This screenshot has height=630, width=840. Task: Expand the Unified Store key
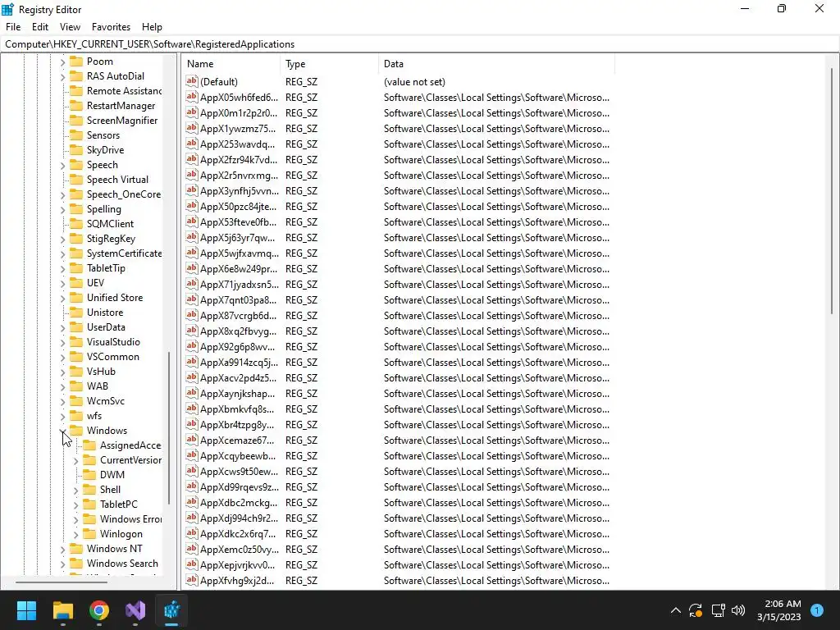pyautogui.click(x=62, y=299)
